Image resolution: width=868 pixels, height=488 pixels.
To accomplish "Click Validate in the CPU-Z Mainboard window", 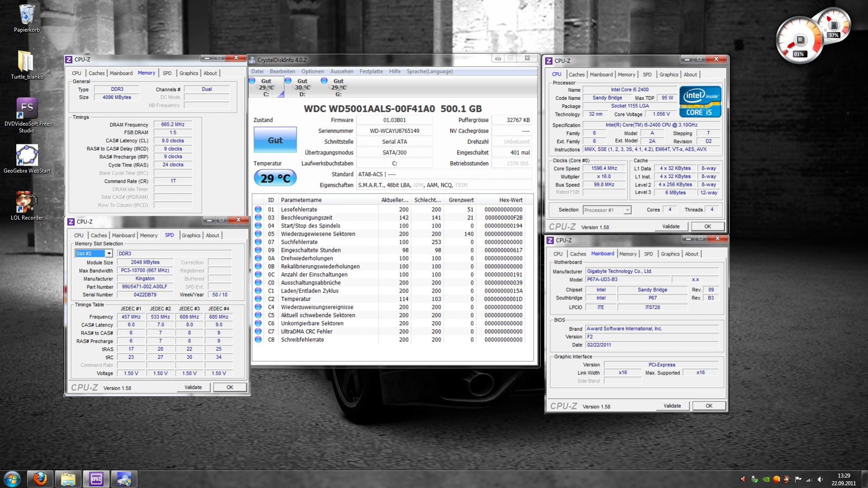I will 672,406.
